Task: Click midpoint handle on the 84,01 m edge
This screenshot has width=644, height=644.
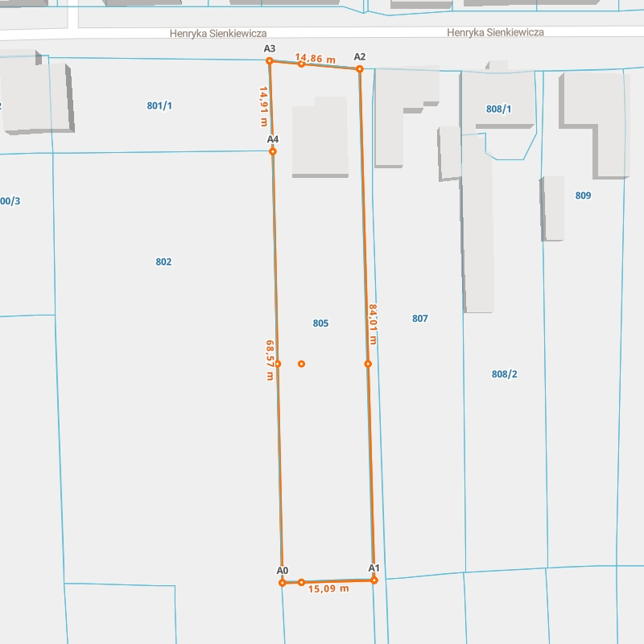Action: 368,364
